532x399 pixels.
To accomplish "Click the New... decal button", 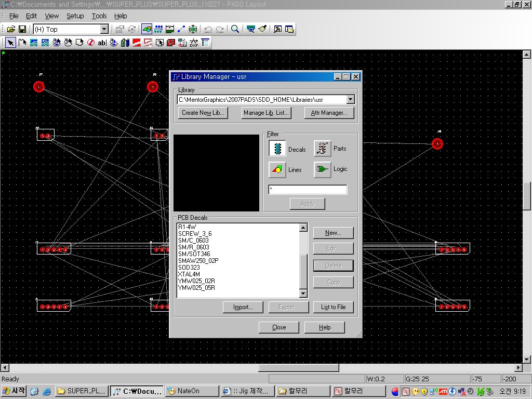I will (333, 233).
